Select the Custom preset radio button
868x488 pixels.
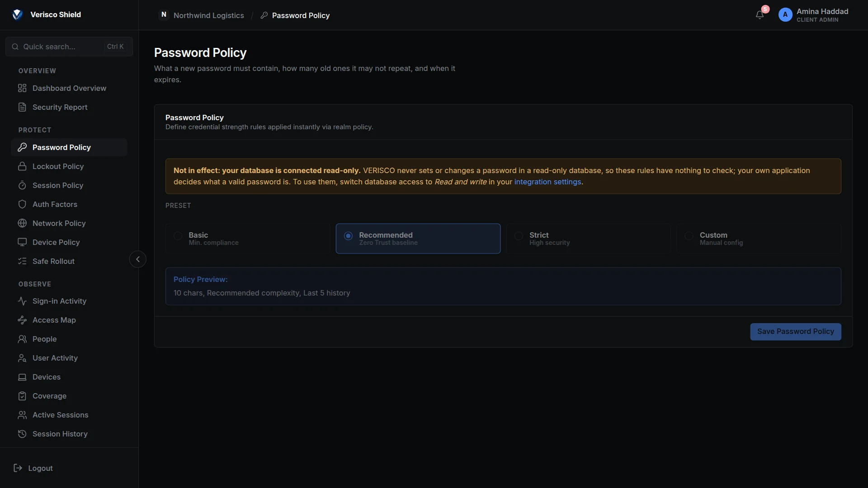(689, 236)
